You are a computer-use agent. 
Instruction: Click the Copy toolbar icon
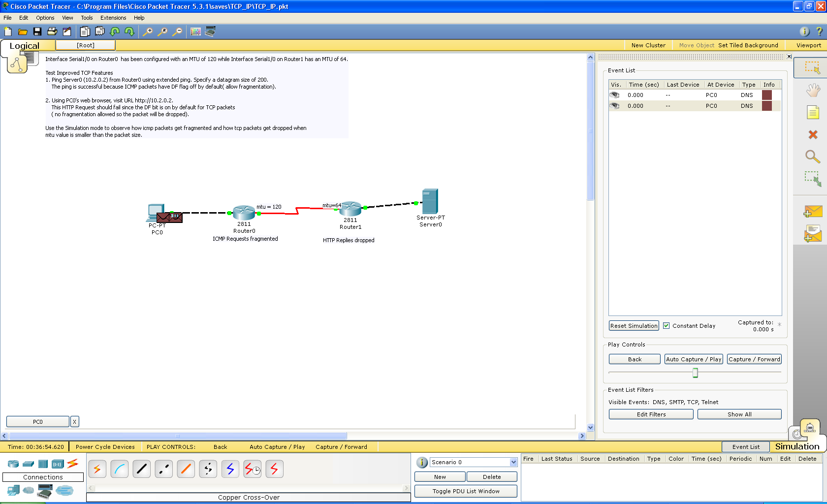tap(85, 31)
